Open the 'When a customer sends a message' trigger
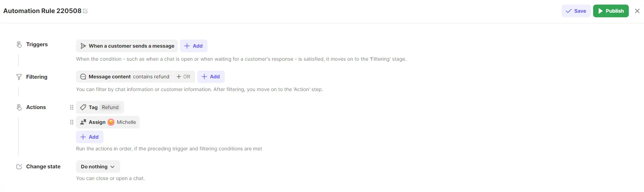Image resolution: width=644 pixels, height=192 pixels. 127,46
